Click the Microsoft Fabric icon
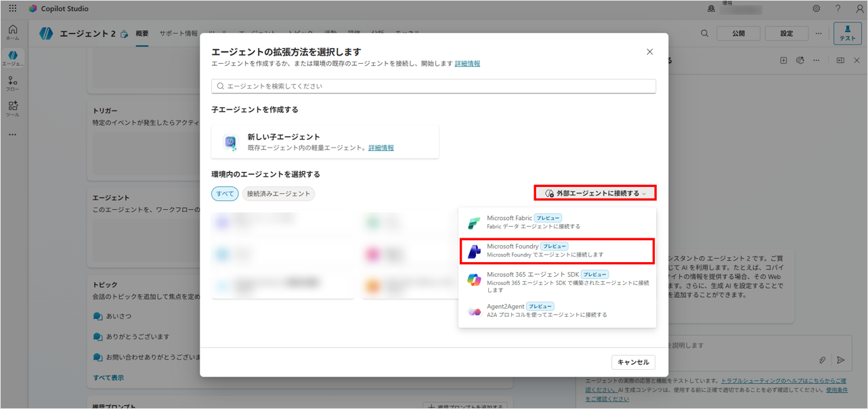Viewport: 868px width, 409px height. [x=474, y=223]
